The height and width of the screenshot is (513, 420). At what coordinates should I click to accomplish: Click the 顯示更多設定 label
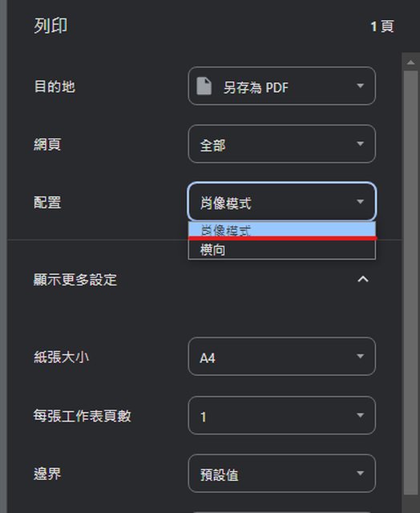[x=75, y=280]
